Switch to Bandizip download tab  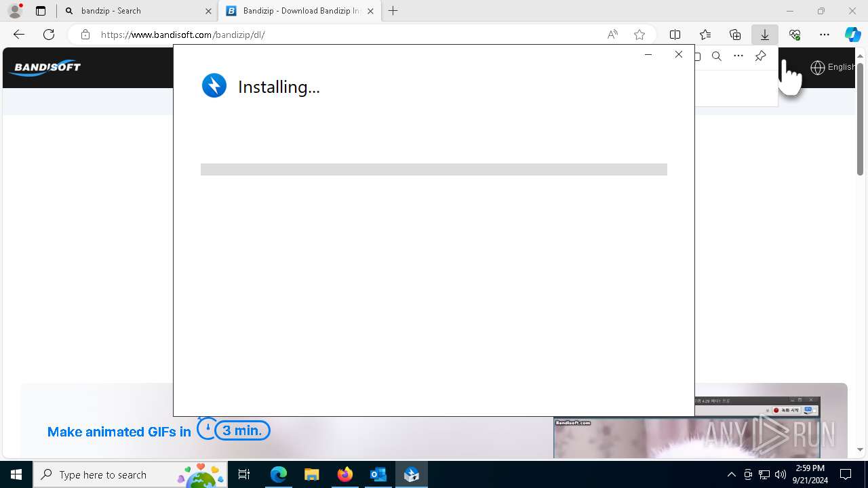pos(300,11)
